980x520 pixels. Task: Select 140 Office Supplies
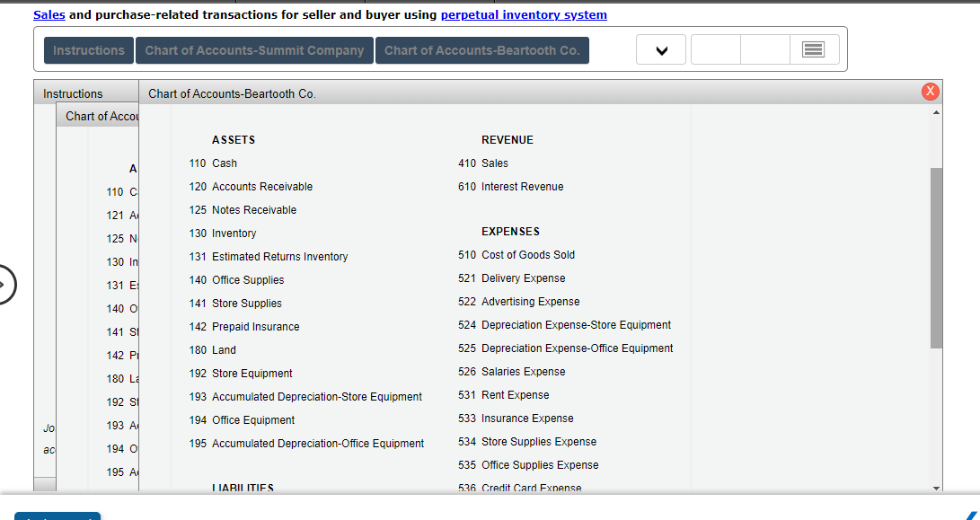(x=236, y=280)
